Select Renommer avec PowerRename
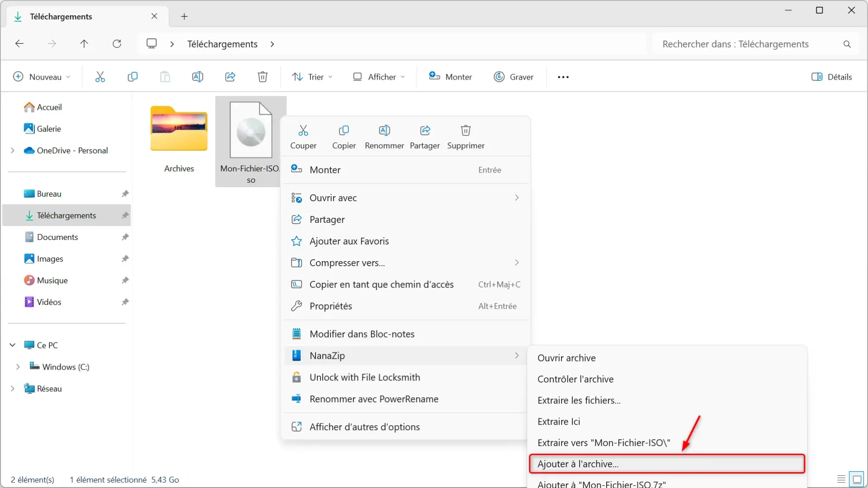The height and width of the screenshot is (488, 868). 406,399
